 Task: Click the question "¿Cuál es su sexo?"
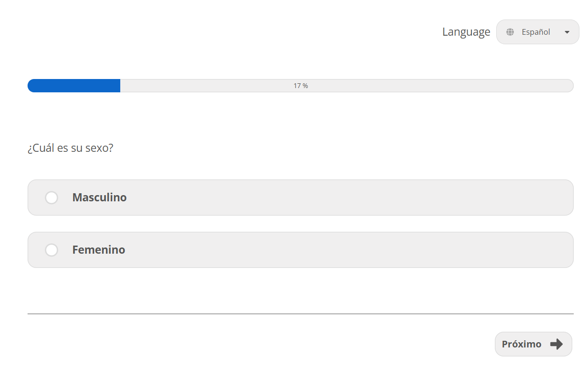click(x=70, y=148)
